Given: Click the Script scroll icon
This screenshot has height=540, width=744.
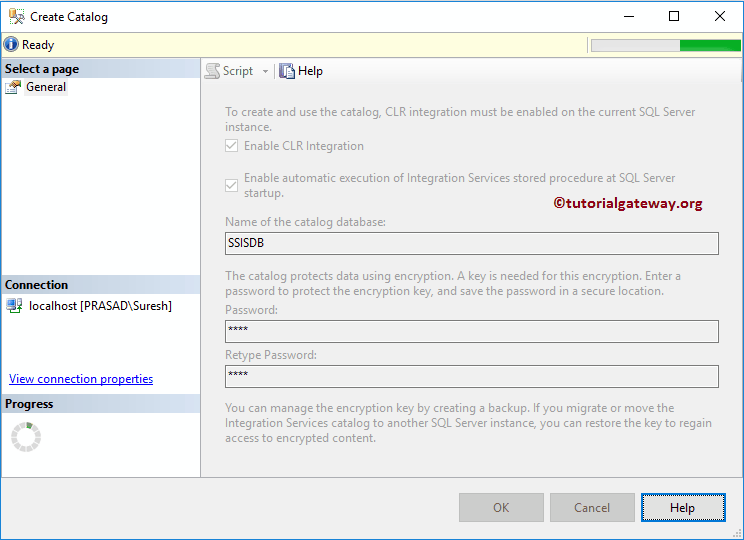Looking at the screenshot, I should coord(212,71).
